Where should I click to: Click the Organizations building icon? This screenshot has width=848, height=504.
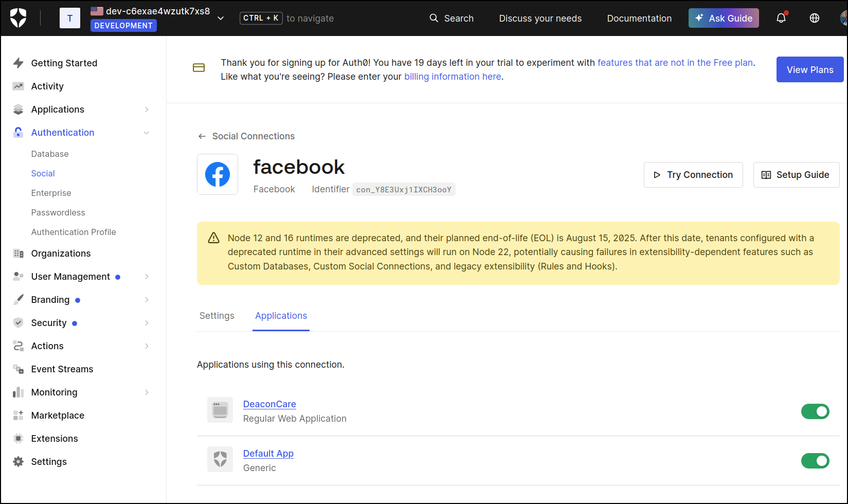(x=19, y=253)
